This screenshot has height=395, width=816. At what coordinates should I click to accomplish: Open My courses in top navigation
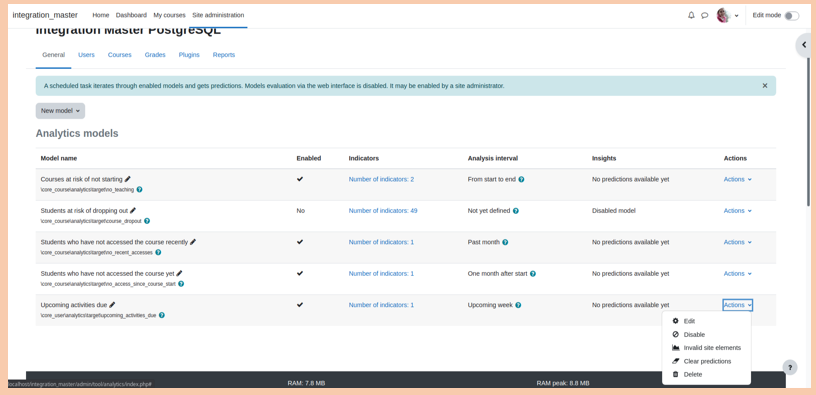169,15
